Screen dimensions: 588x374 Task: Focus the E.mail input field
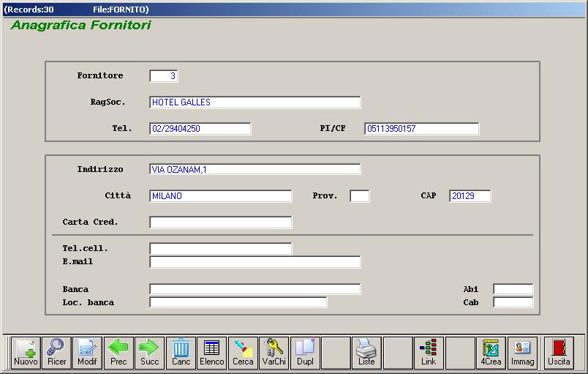coord(255,262)
